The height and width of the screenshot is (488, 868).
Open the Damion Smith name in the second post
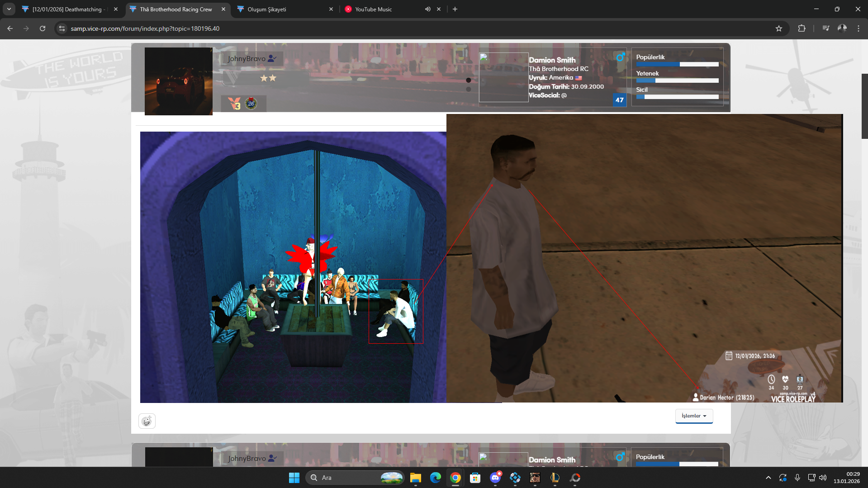pos(552,460)
